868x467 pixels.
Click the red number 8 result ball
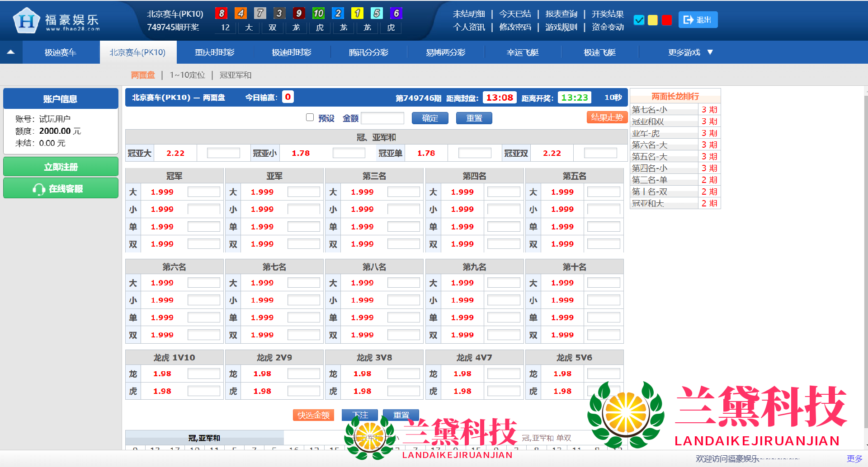221,14
